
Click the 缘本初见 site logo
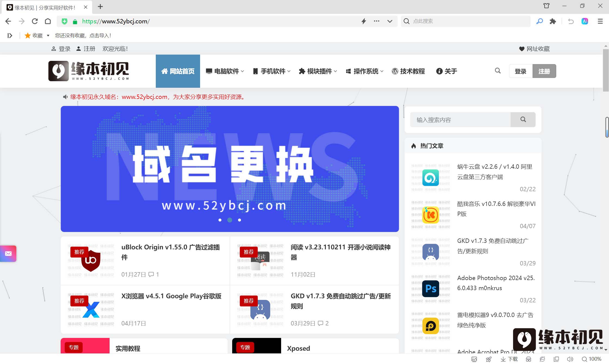pos(89,71)
